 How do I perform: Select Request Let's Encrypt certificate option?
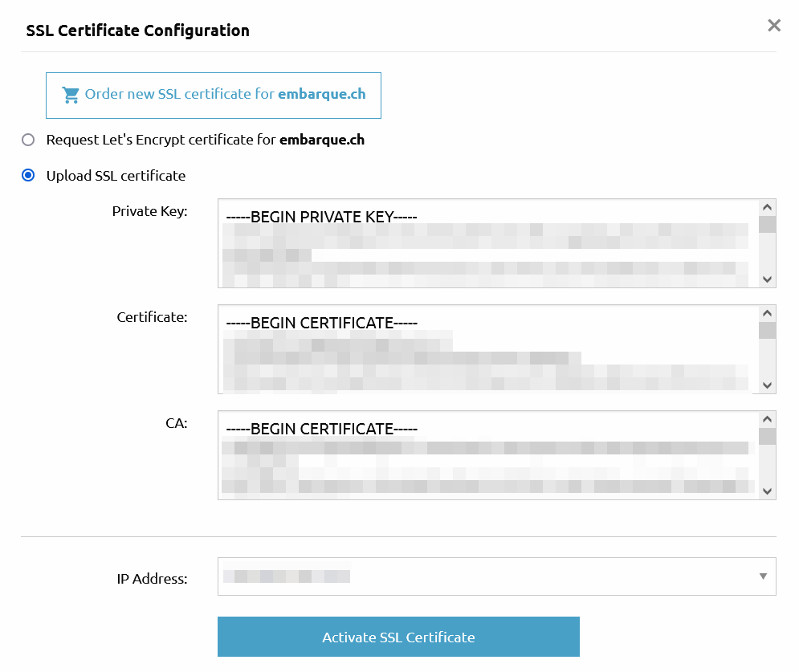(28, 140)
